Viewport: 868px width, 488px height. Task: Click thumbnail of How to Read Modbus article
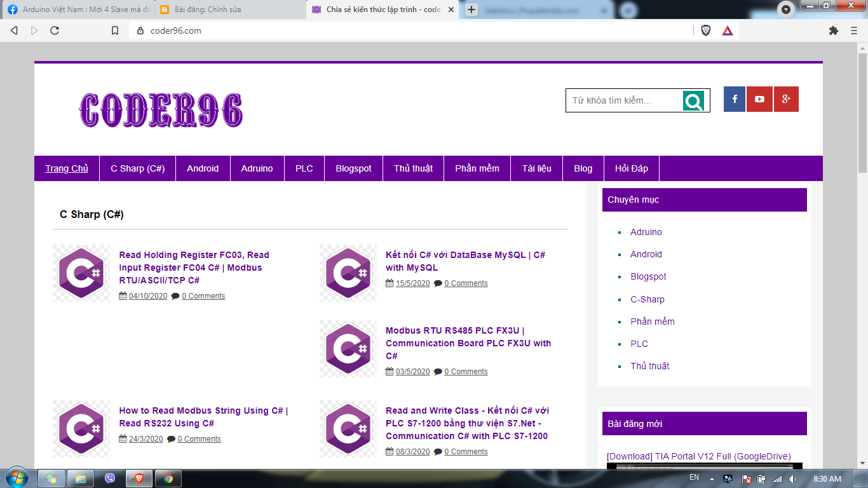[81, 429]
